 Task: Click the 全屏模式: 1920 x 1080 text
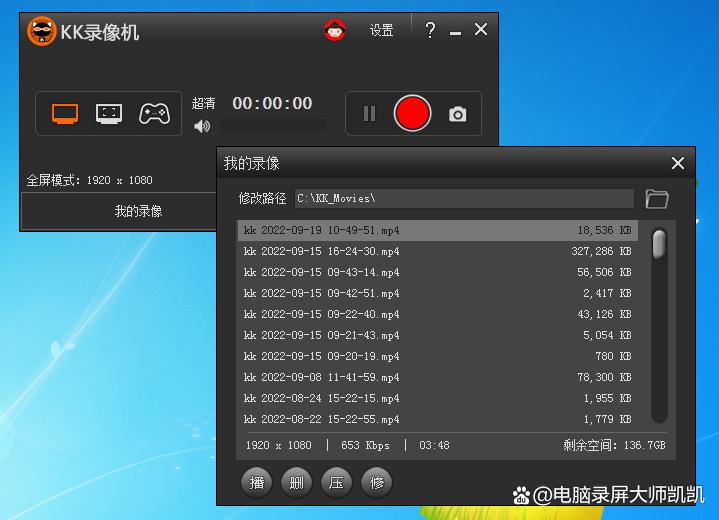[x=89, y=180]
